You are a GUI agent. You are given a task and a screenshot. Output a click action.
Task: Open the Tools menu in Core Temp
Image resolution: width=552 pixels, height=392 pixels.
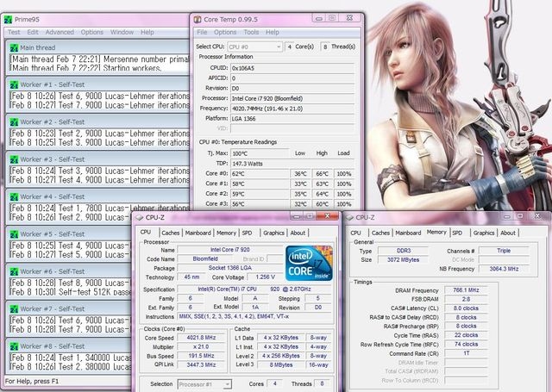point(251,32)
